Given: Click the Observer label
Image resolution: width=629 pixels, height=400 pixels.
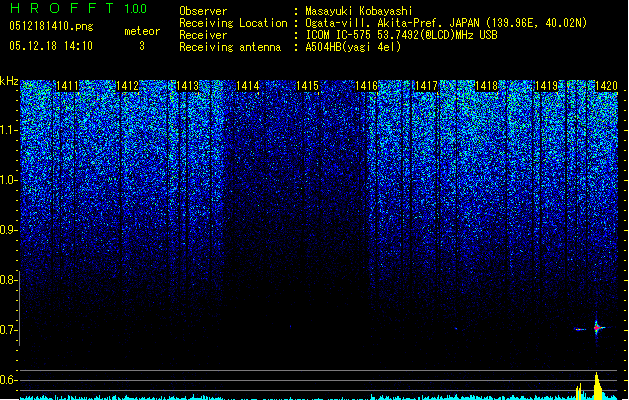Looking at the screenshot, I should coord(203,11).
